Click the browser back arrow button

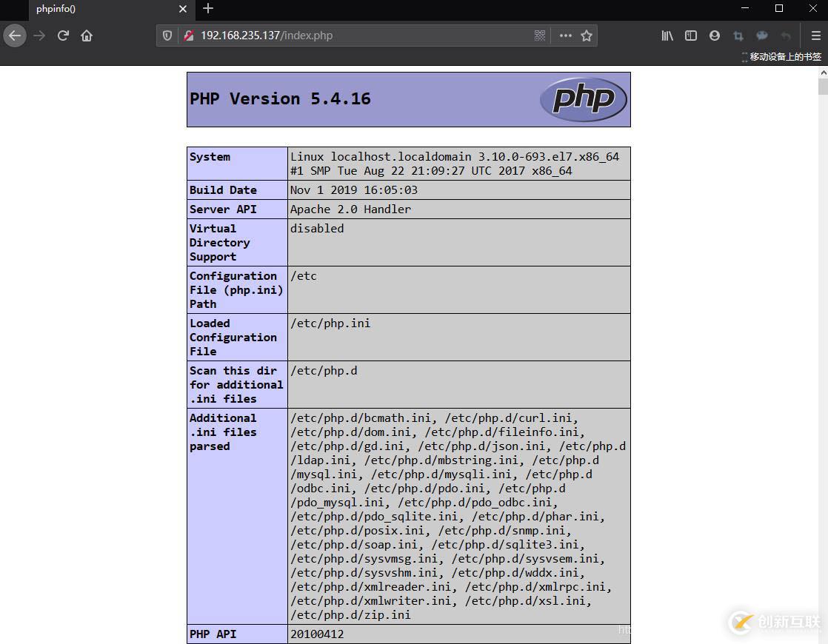click(15, 36)
